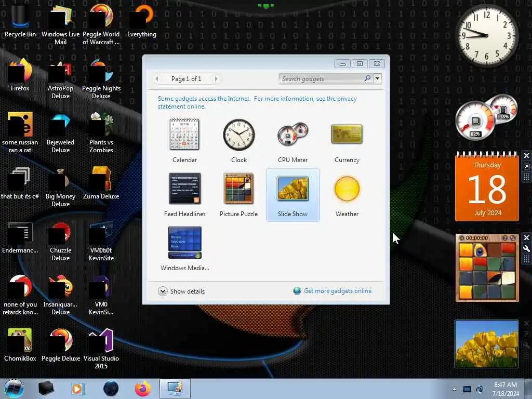Viewport: 532px width, 399px height.
Task: Open the Recycle Bin desktop icon
Action: coord(20,20)
